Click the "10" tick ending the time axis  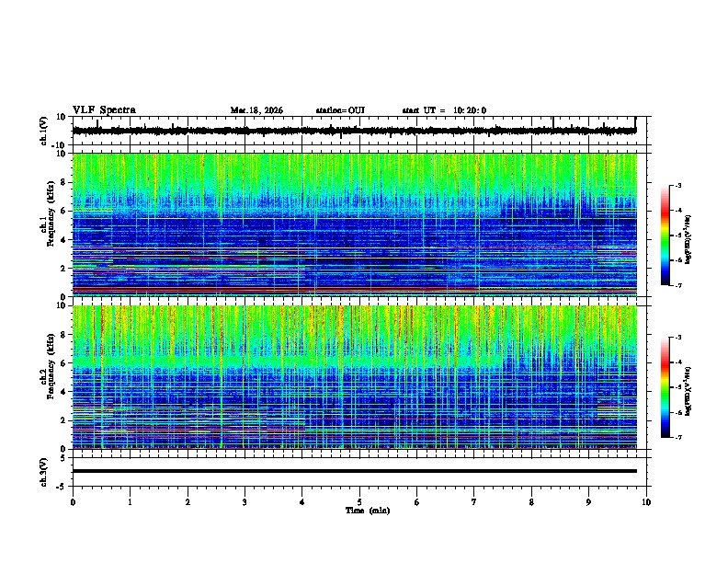coord(646,502)
